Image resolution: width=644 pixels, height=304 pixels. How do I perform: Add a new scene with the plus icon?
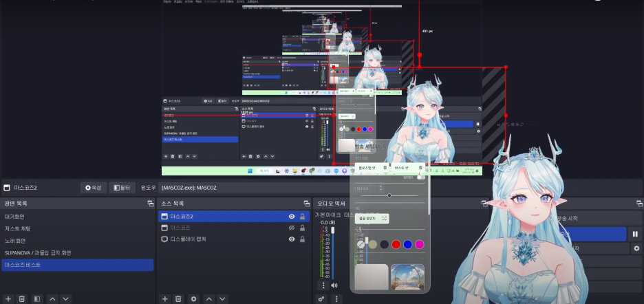(x=8, y=298)
